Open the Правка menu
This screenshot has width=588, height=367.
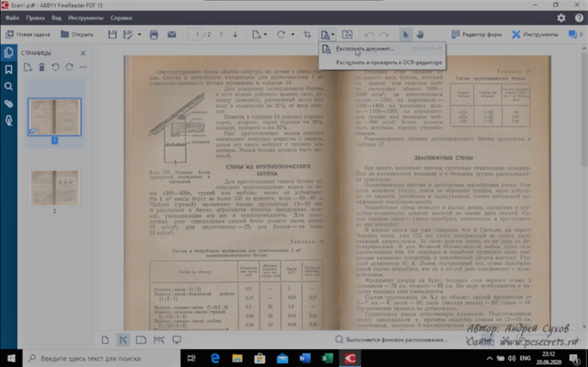(x=35, y=18)
